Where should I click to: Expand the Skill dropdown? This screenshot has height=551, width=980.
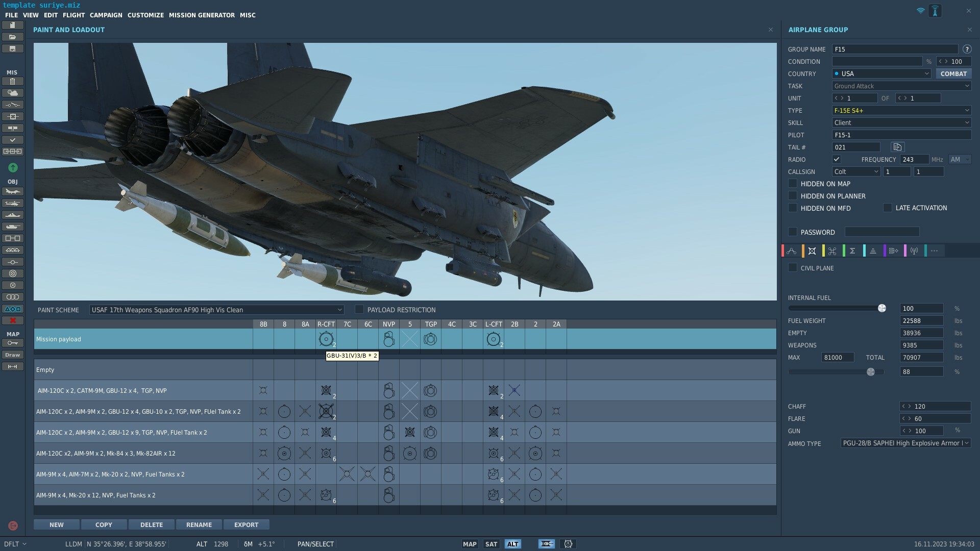[x=901, y=123]
